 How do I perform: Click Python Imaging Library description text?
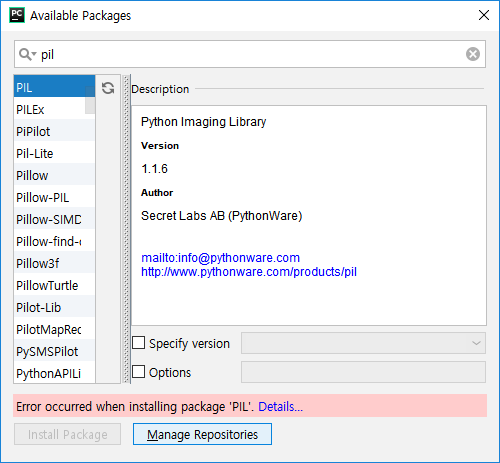point(203,122)
